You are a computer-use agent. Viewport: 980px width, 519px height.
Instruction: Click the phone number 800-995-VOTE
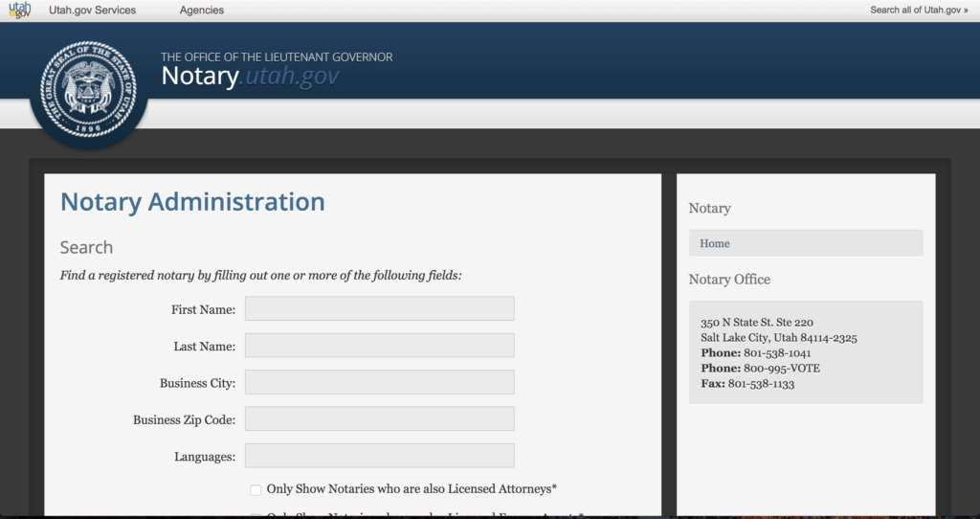pos(781,369)
